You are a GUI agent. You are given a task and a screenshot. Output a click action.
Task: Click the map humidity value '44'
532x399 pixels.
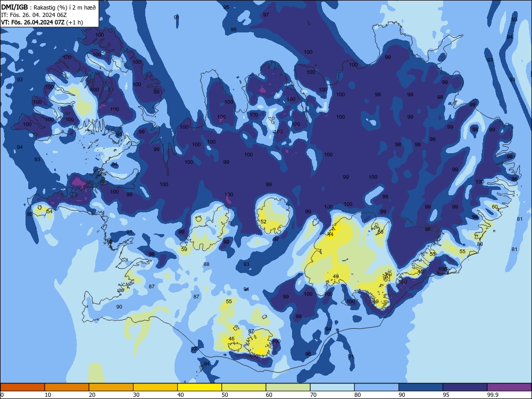click(x=330, y=235)
